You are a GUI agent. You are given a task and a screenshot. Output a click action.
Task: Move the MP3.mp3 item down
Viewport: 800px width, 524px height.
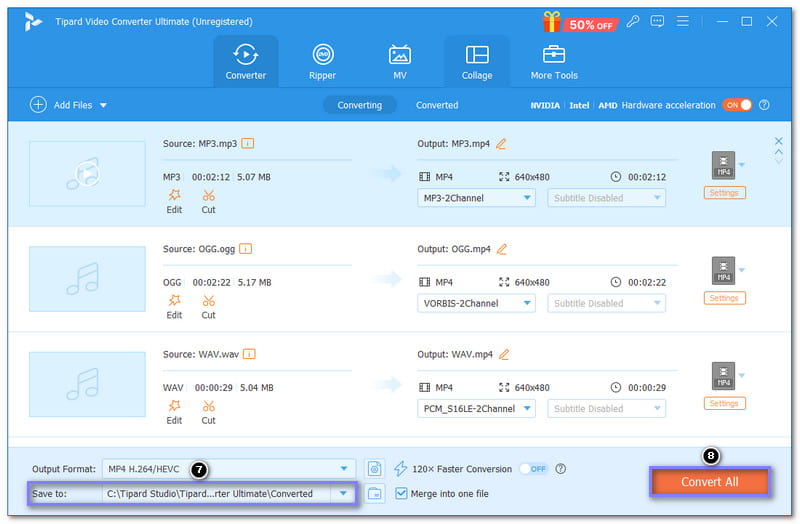778,161
